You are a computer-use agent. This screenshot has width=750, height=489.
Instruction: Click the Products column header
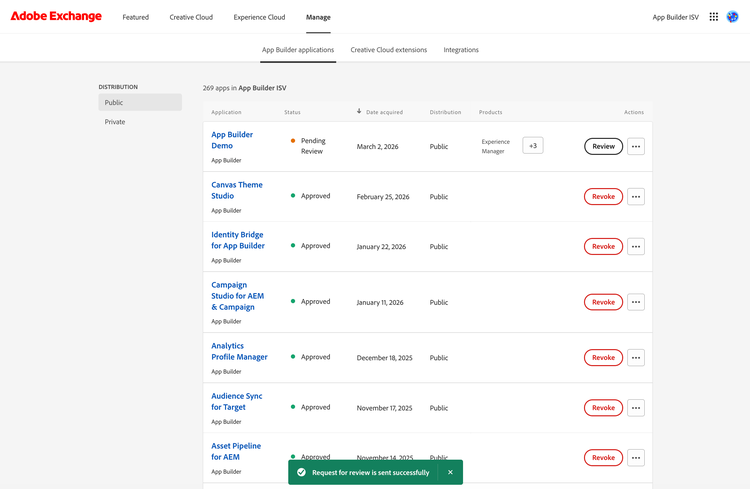click(490, 112)
